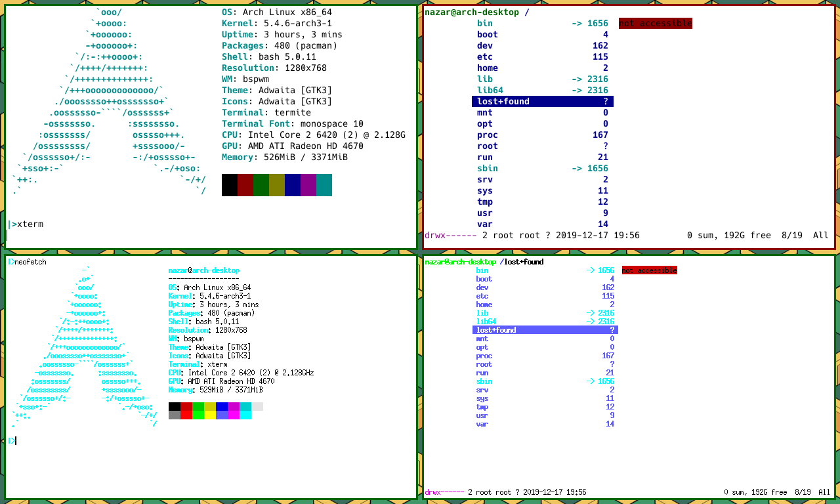Screen dimensions: 840x504
Task: Click the 'not accessible' message in red-bordered ranger
Action: [656, 24]
